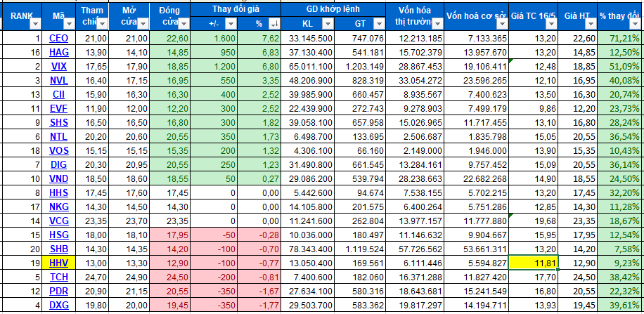This screenshot has height=314, width=644.
Task: Open the VND ticker link
Action: [59, 179]
